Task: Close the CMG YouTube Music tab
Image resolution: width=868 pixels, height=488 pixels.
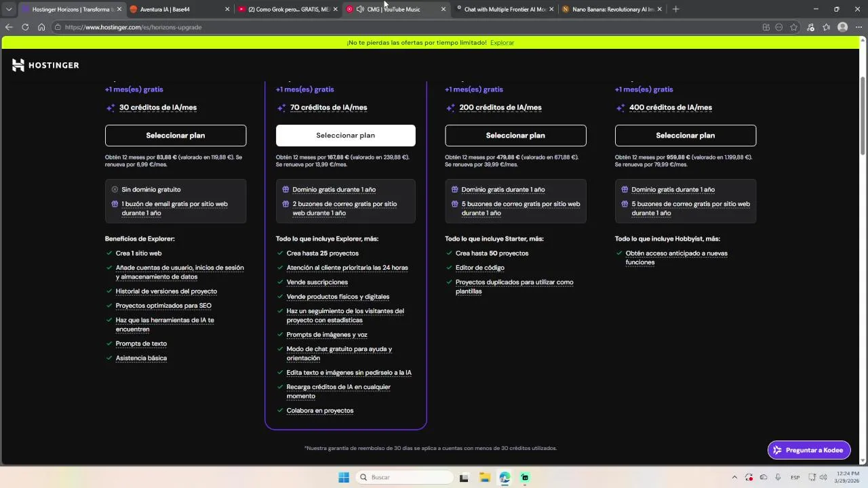Action: [x=443, y=9]
